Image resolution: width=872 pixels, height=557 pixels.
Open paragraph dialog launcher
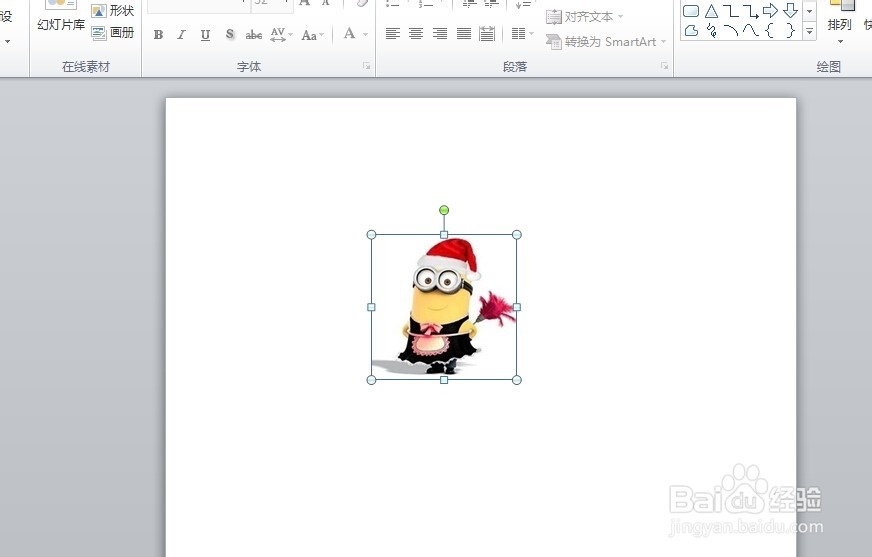click(x=665, y=66)
